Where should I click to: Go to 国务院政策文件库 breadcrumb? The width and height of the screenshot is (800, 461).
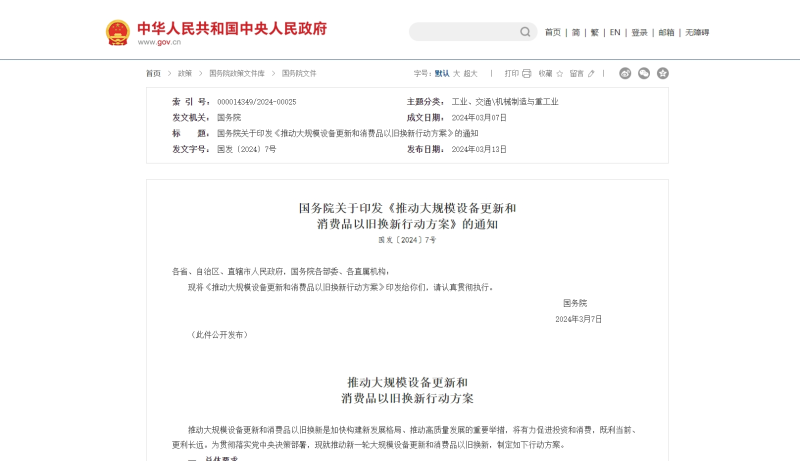point(237,73)
